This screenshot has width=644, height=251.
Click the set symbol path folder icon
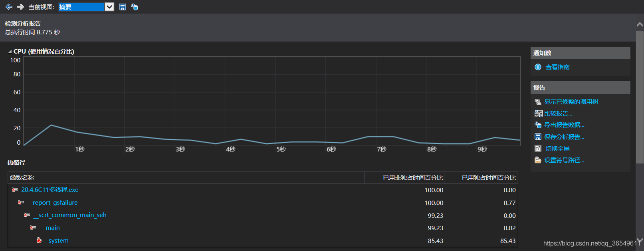coord(538,160)
